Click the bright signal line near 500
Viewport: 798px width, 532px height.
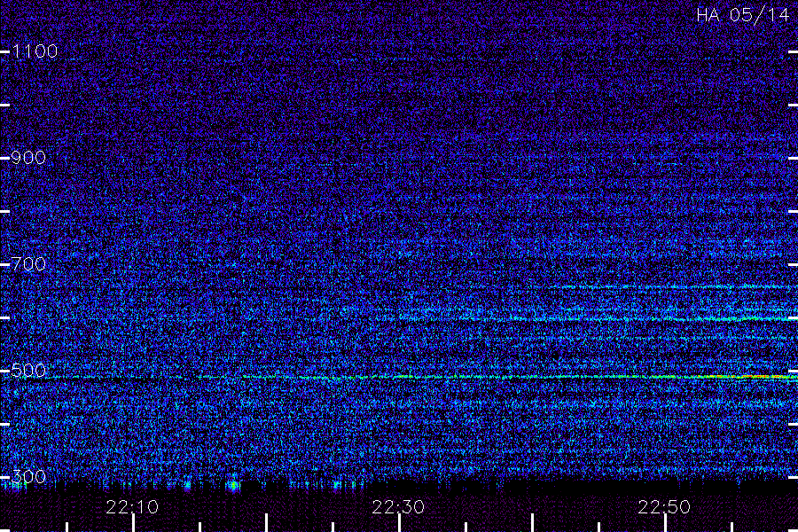[x=399, y=377]
